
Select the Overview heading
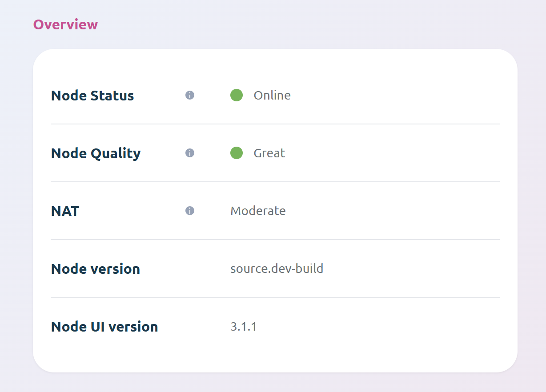pos(65,25)
